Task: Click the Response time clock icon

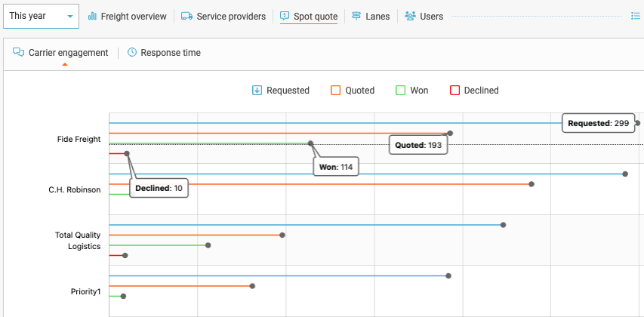Action: click(132, 53)
